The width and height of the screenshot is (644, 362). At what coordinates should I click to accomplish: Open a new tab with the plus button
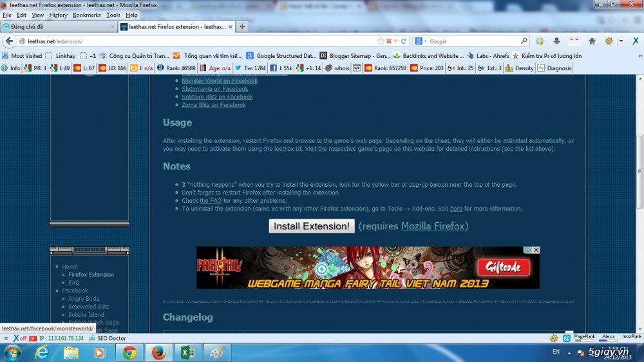coord(242,26)
